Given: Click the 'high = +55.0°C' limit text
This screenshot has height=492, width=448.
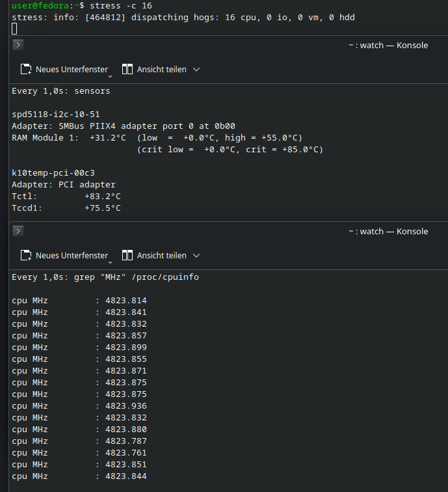Looking at the screenshot, I should coord(263,138).
